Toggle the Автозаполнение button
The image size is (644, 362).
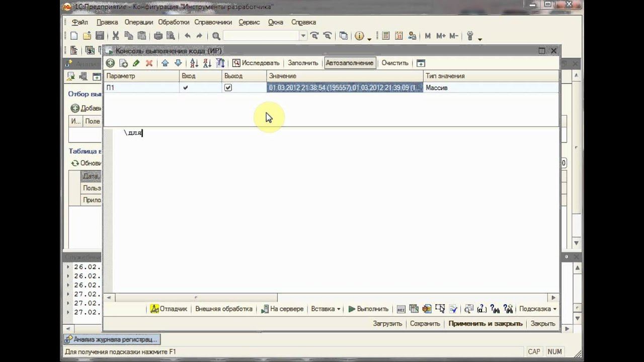coord(350,63)
